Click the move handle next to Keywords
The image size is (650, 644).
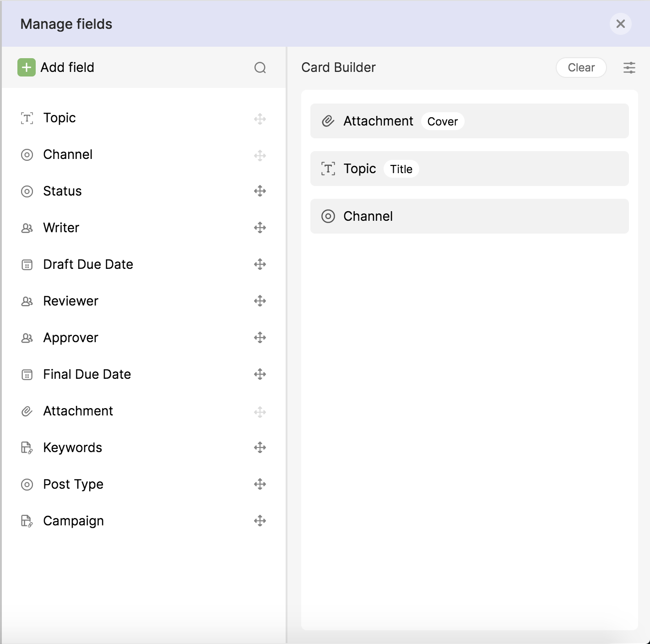[x=260, y=448]
